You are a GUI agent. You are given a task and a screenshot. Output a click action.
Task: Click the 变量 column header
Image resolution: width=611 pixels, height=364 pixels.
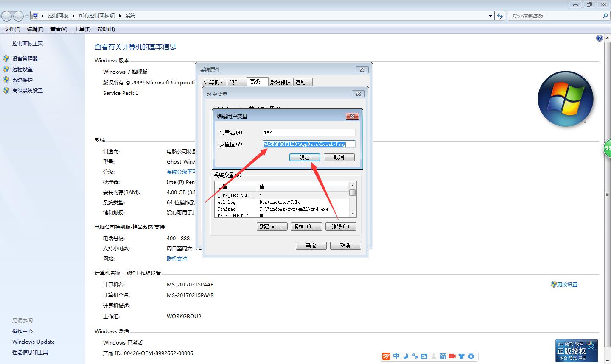[x=236, y=187]
